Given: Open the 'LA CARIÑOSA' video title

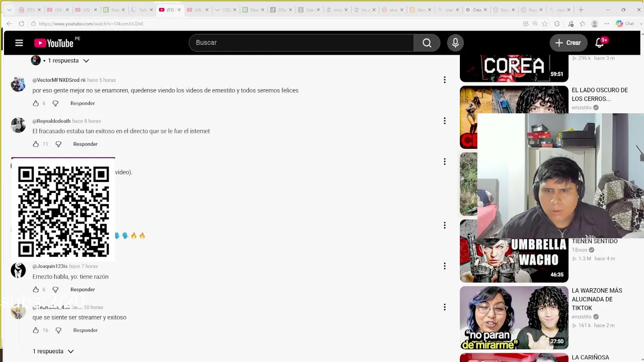Looking at the screenshot, I should pos(590,357).
